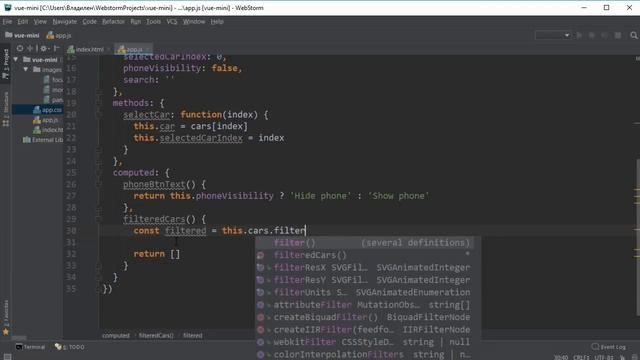
Task: Click the filteredCars() breadcrumb
Action: [156, 336]
